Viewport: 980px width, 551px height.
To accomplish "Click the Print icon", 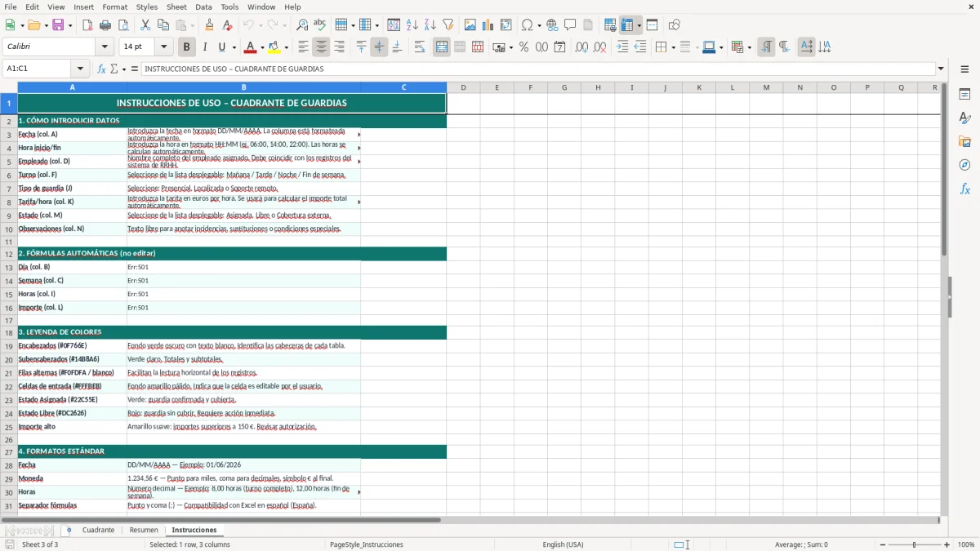I will tap(105, 25).
